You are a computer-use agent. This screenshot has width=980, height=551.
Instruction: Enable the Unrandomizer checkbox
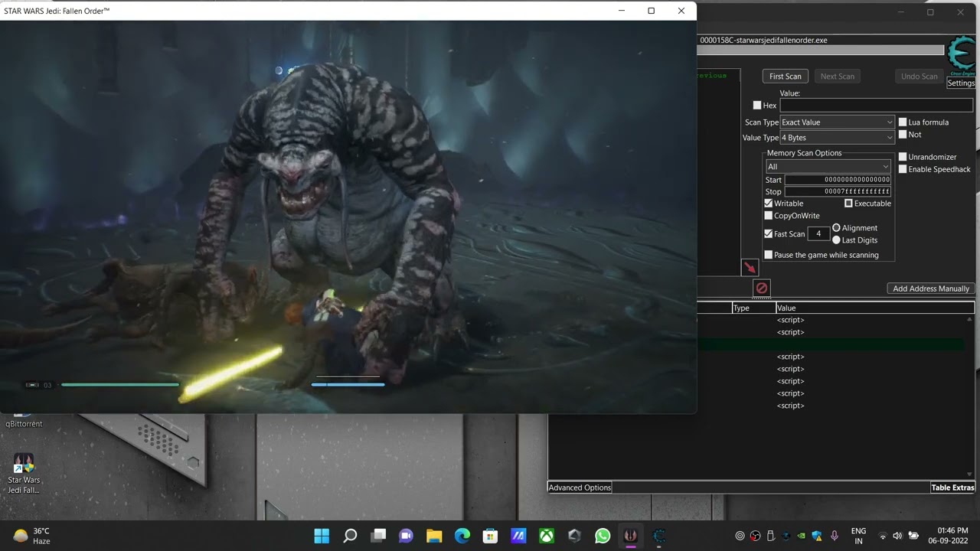click(x=903, y=157)
